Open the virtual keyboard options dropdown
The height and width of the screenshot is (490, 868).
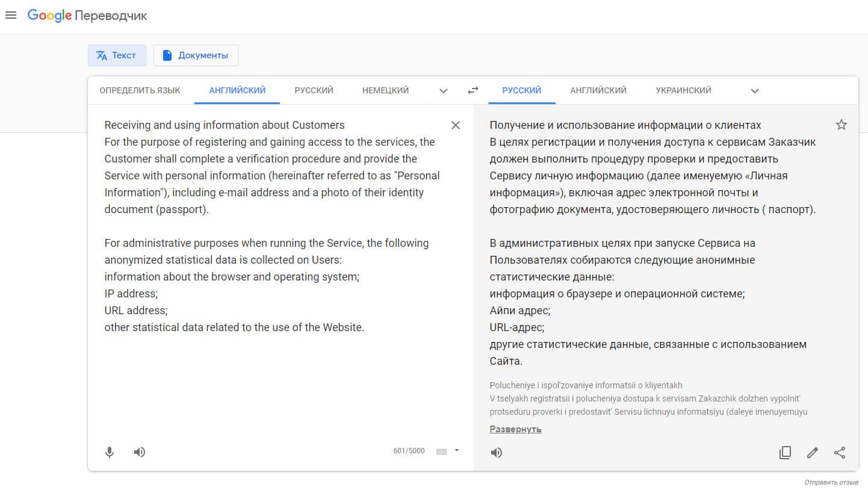(457, 450)
